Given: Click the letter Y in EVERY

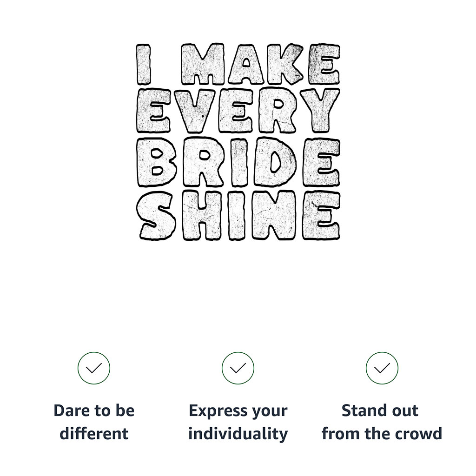Looking at the screenshot, I should [320, 111].
